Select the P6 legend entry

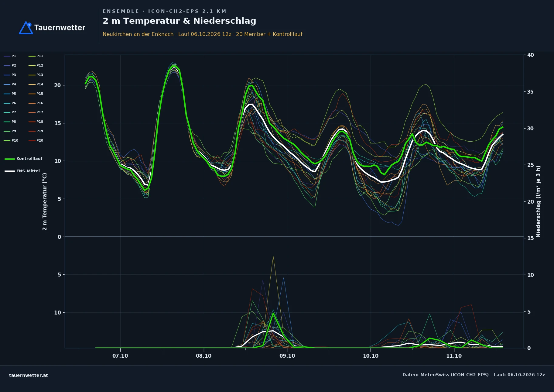click(x=10, y=103)
